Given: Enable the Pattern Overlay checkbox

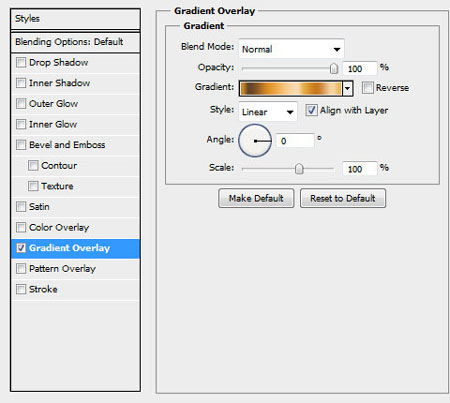Looking at the screenshot, I should pyautogui.click(x=21, y=269).
